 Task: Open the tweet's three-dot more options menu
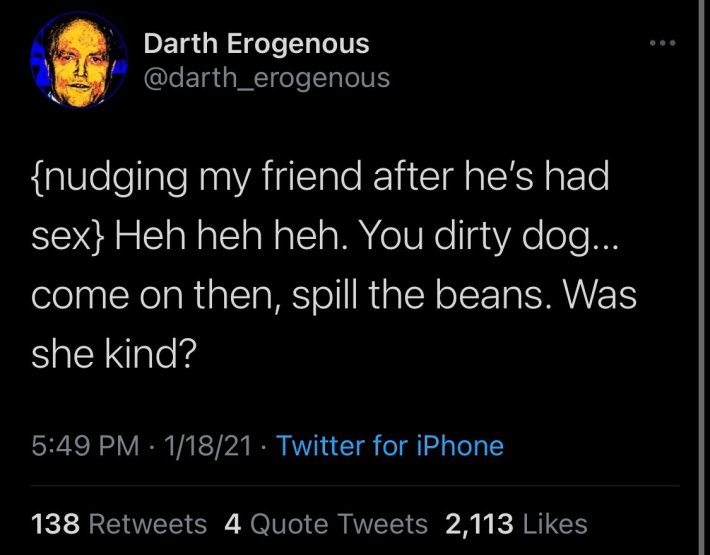coord(664,45)
